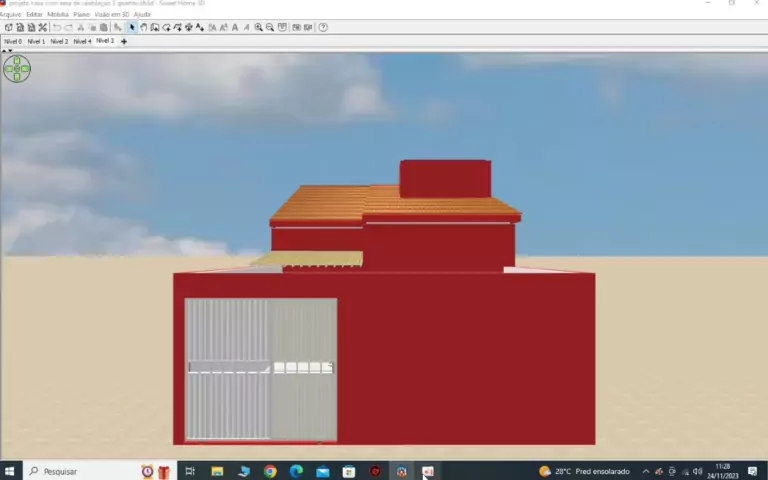Click the Add furniture toolbar icon
The width and height of the screenshot is (768, 480).
pos(117,28)
